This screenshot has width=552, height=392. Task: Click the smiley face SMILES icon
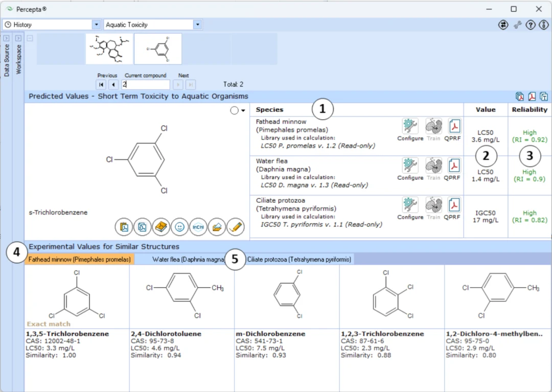(x=179, y=227)
